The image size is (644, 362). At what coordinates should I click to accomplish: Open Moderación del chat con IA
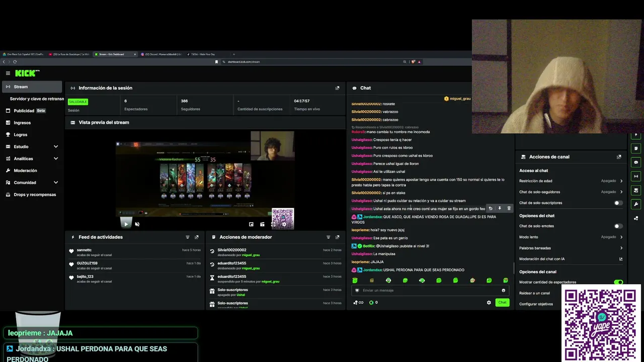pyautogui.click(x=571, y=259)
